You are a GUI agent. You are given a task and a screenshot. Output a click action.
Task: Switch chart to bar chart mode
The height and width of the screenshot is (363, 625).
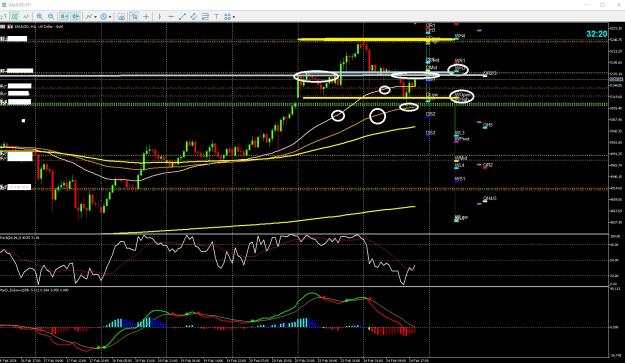pos(4,17)
